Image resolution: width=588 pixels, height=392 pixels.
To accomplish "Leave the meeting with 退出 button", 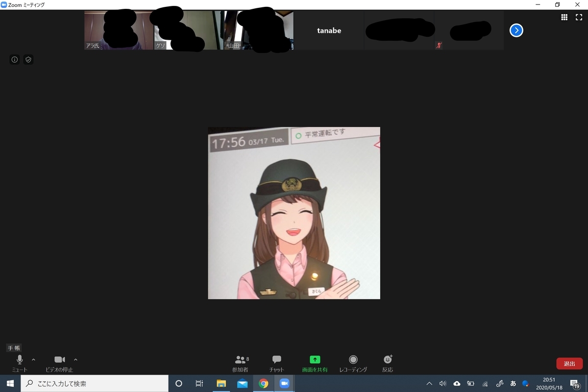I will coord(569,364).
